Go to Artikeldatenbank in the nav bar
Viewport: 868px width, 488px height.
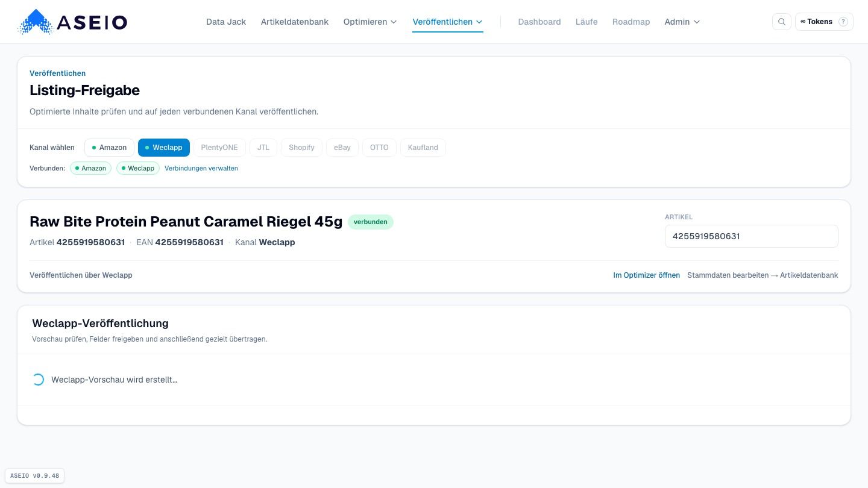295,22
